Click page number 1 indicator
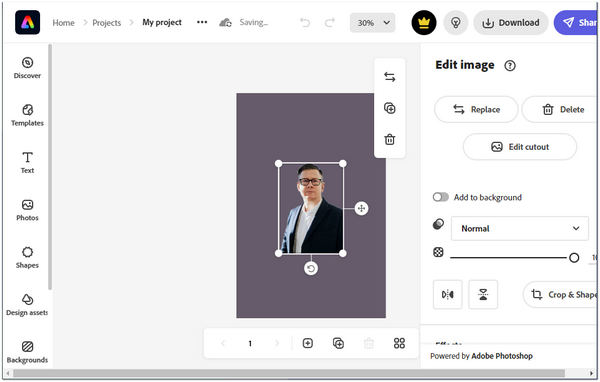The height and width of the screenshot is (382, 600). pyautogui.click(x=250, y=343)
